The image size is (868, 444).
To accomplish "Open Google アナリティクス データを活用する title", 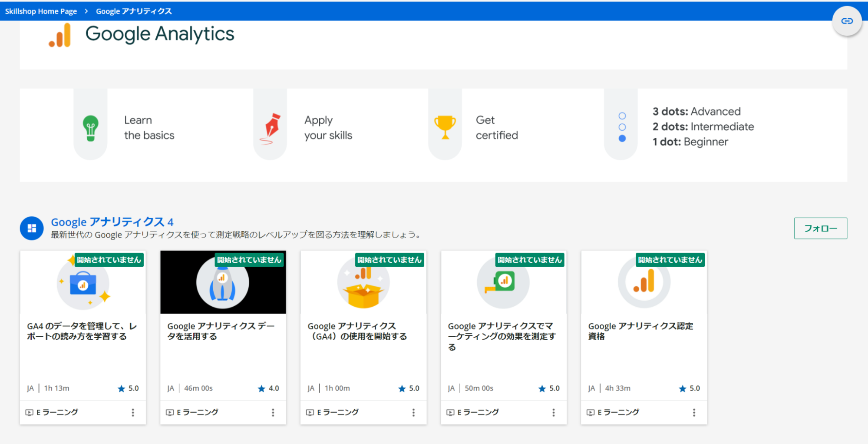I will coord(221,331).
